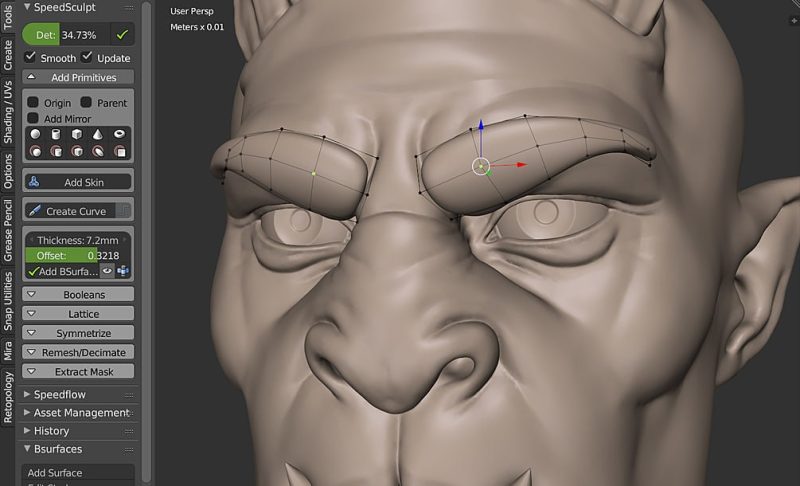Add a cylinder primitive
The image size is (800, 486).
[x=56, y=134]
